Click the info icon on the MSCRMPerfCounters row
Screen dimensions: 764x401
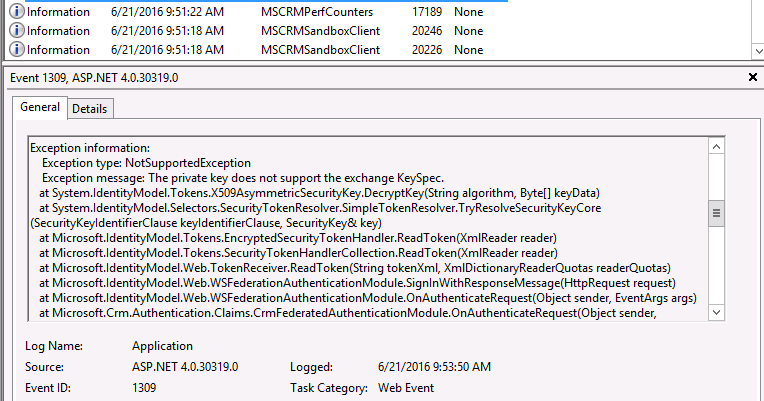(x=17, y=11)
